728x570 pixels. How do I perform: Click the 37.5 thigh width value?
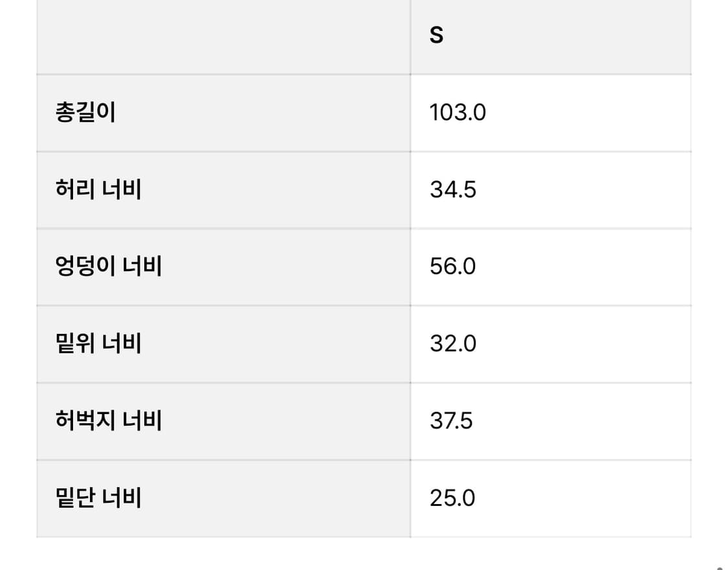click(x=451, y=421)
